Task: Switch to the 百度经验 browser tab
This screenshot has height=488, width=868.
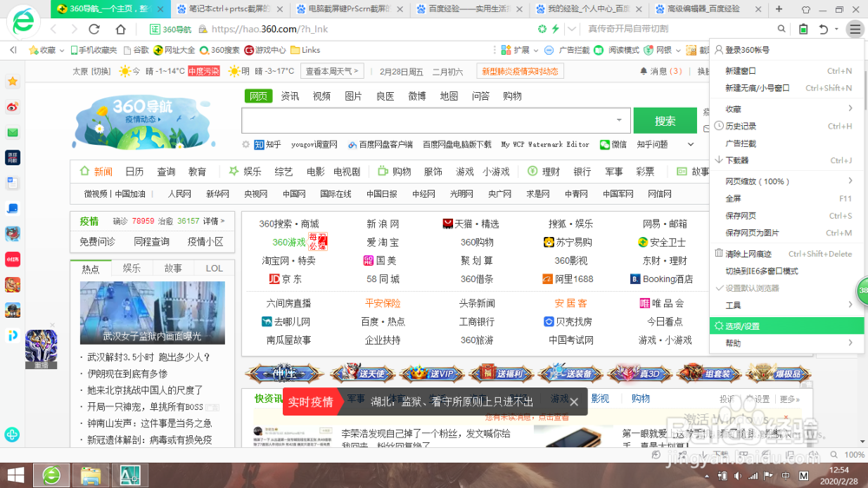Action: pos(469,9)
